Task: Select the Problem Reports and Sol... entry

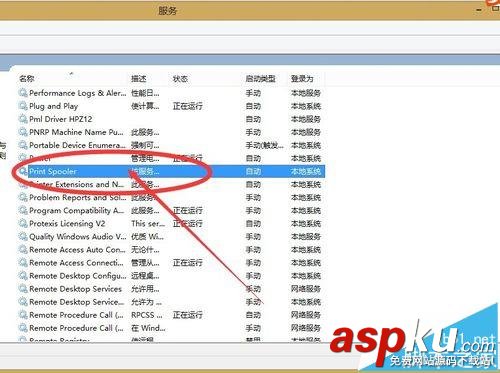Action: click(78, 197)
